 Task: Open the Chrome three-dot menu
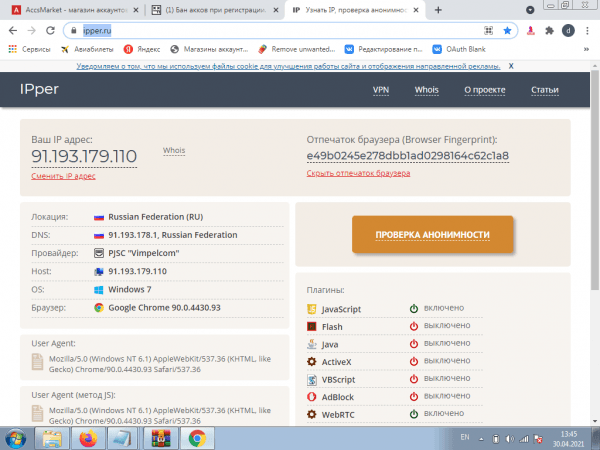point(587,31)
